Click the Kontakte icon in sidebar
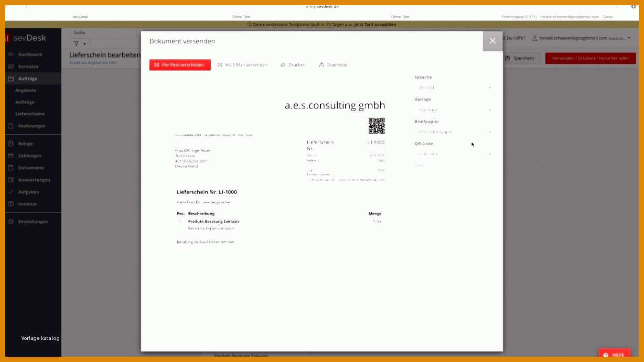Image resolution: width=644 pixels, height=362 pixels. 11,67
